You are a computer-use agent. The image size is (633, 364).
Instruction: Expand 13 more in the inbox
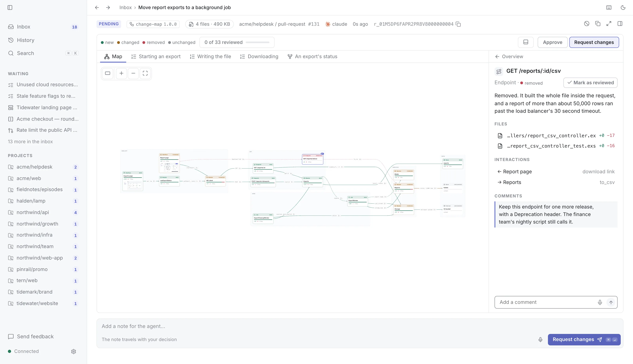[30, 141]
